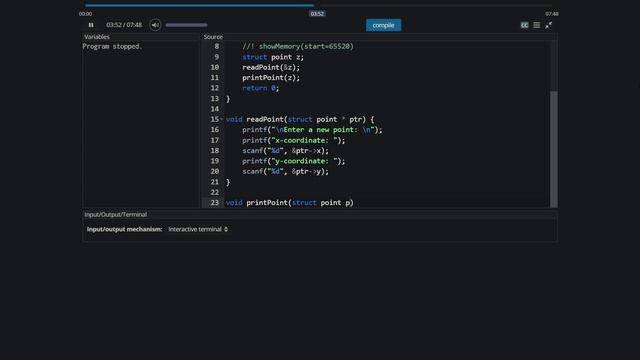640x360 pixels.
Task: Toggle closed captions CC icon
Action: point(524,25)
